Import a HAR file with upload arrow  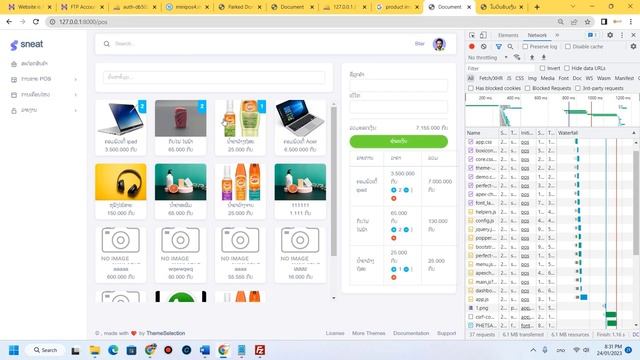532,58
